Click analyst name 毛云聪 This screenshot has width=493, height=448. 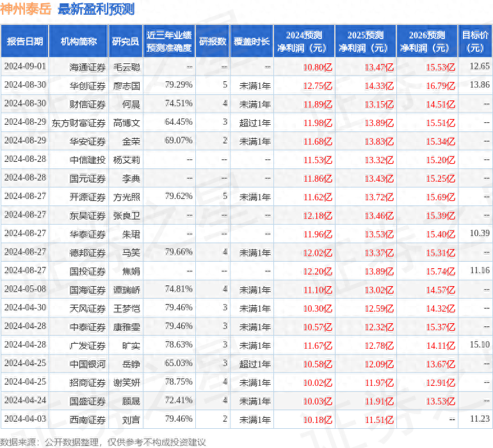126,68
